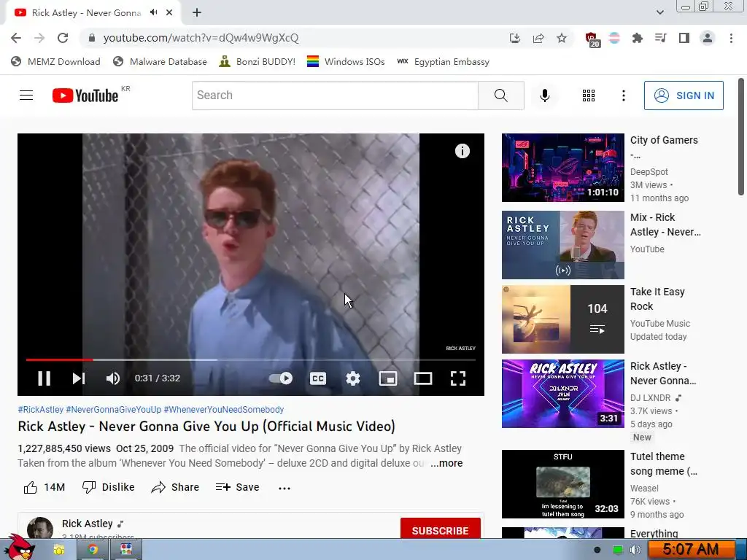This screenshot has height=560, width=747.
Task: Open video player settings gear
Action: click(x=353, y=378)
